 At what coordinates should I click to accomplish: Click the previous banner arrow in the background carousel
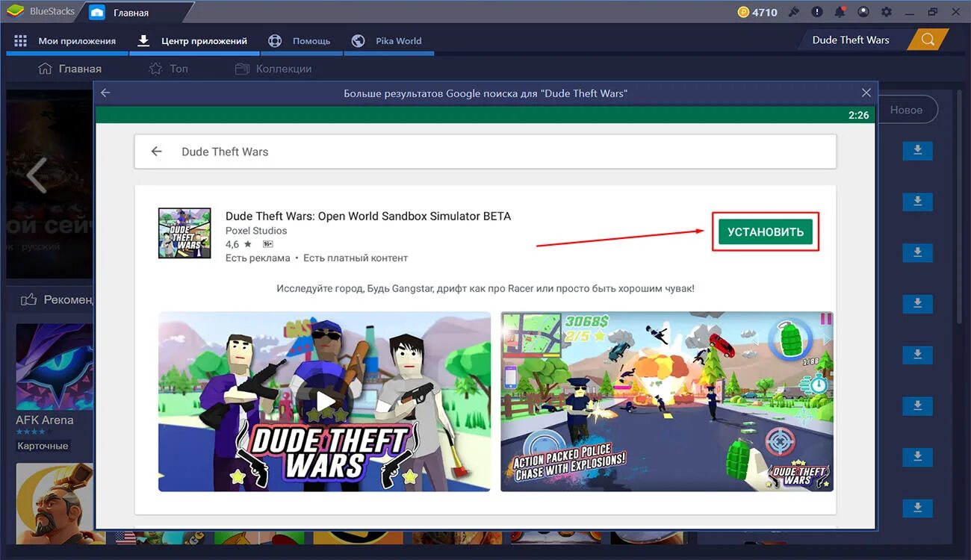36,175
